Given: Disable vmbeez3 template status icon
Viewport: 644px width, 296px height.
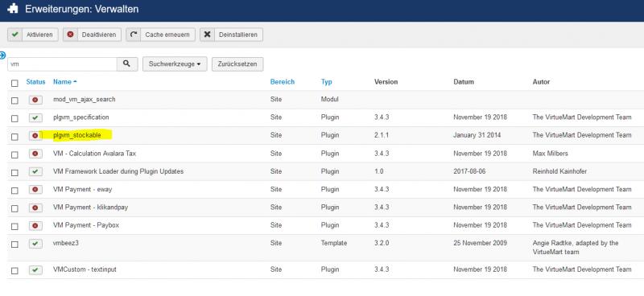Looking at the screenshot, I should coord(35,244).
